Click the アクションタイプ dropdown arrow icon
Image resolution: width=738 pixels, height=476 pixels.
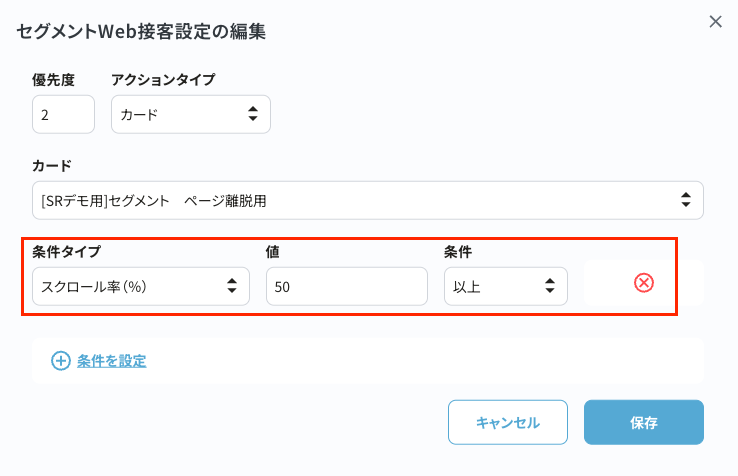click(x=253, y=114)
